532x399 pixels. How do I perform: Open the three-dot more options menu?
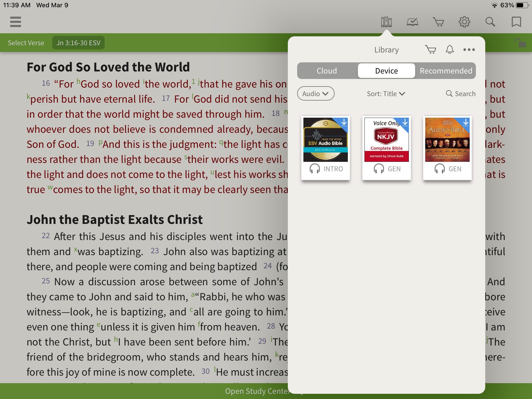469,50
